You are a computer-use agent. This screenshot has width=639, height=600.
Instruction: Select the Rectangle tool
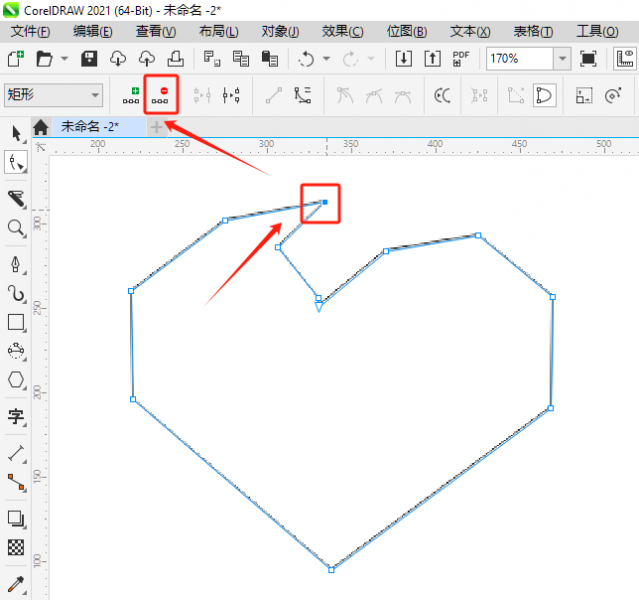[16, 322]
